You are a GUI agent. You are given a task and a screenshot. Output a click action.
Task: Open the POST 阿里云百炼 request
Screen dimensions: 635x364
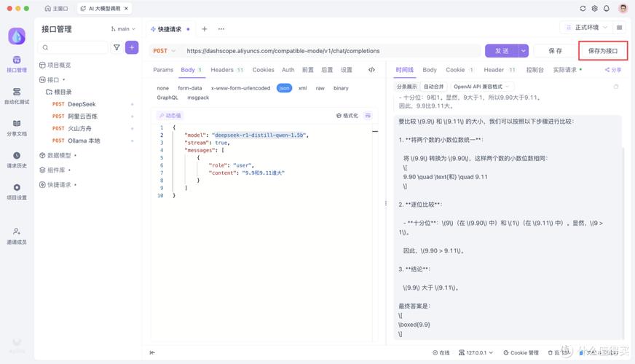[x=74, y=116]
